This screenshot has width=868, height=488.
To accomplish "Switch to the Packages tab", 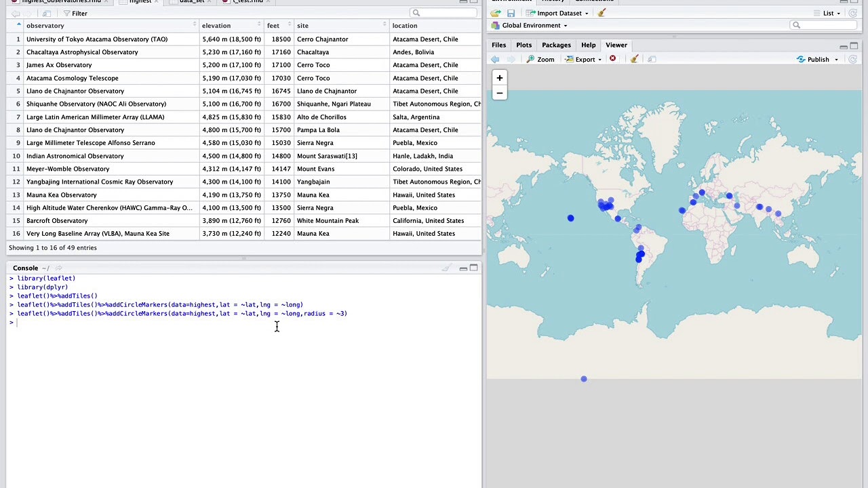I will (556, 45).
